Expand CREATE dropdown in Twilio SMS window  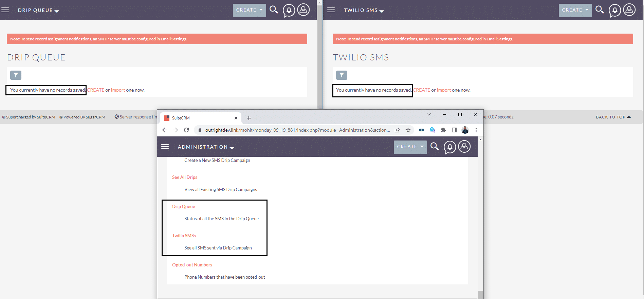575,10
